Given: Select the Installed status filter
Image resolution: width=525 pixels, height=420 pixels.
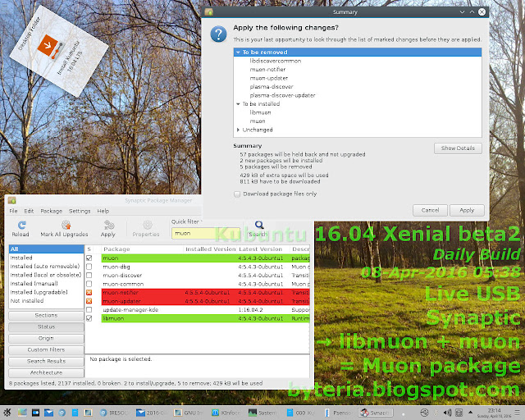Looking at the screenshot, I should (x=46, y=258).
